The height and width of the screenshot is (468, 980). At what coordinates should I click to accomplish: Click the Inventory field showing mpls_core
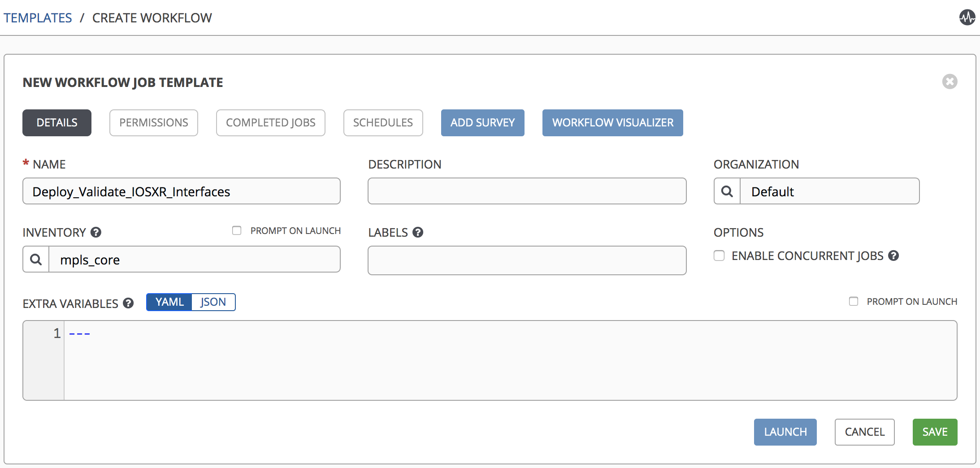(x=195, y=260)
